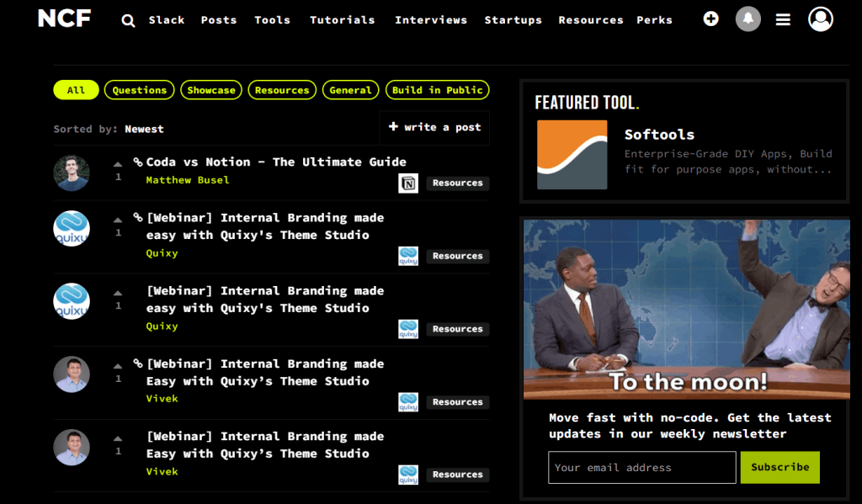Go to Posts in the top navigation
The image size is (862, 504).
[x=219, y=20]
